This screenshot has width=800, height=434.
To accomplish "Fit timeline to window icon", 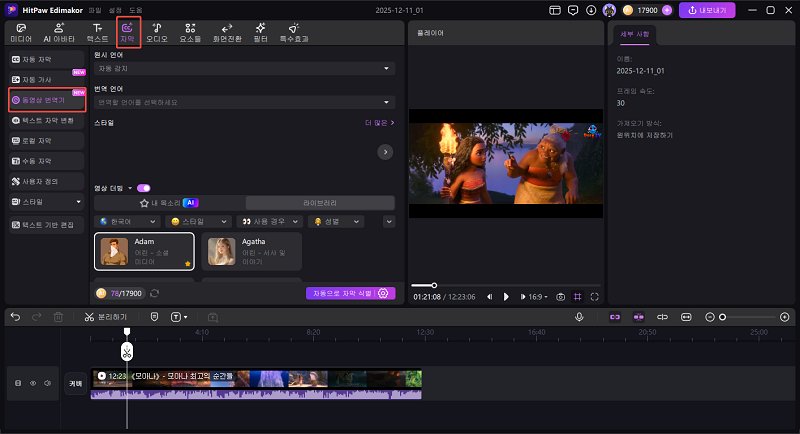I will point(686,317).
